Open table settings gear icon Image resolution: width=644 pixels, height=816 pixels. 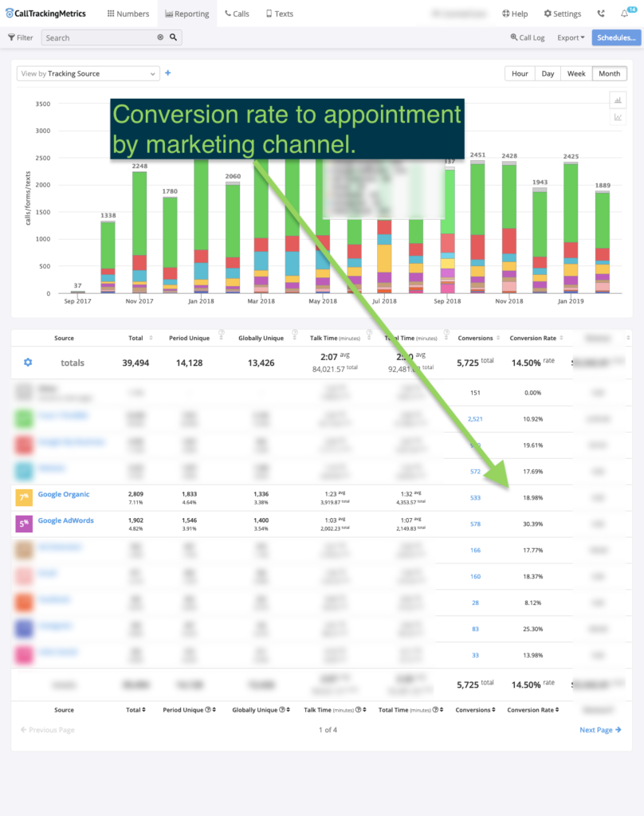(x=28, y=363)
